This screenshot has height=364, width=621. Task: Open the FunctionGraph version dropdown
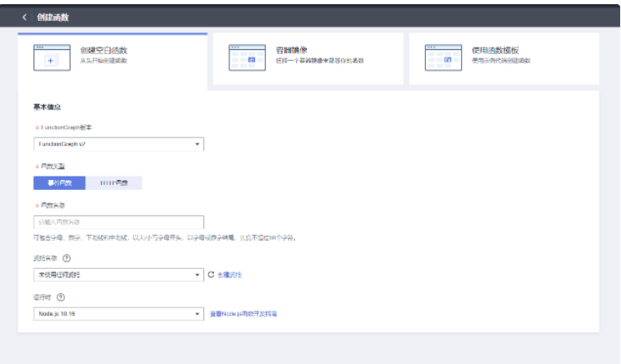pos(119,144)
